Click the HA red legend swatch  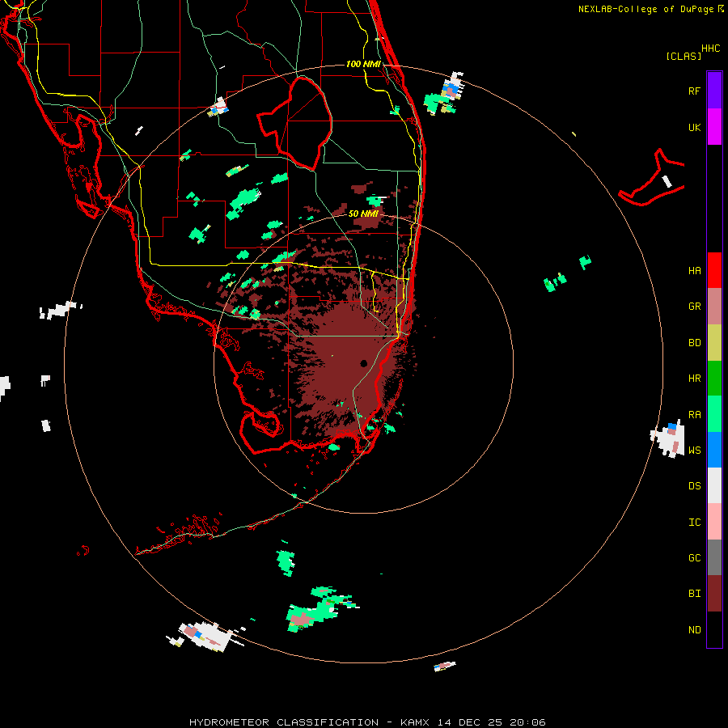click(714, 270)
